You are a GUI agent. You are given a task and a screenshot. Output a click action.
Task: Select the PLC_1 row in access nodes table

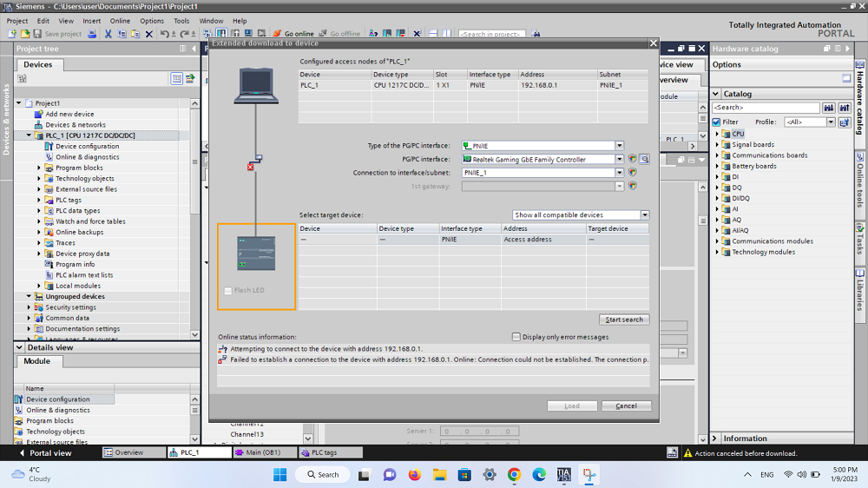[473, 85]
